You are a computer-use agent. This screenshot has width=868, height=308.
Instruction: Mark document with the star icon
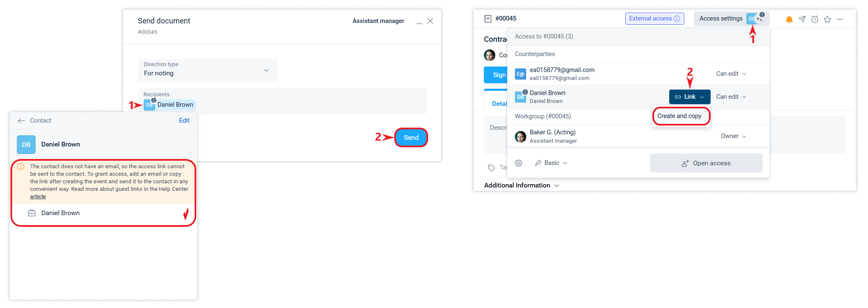[827, 19]
